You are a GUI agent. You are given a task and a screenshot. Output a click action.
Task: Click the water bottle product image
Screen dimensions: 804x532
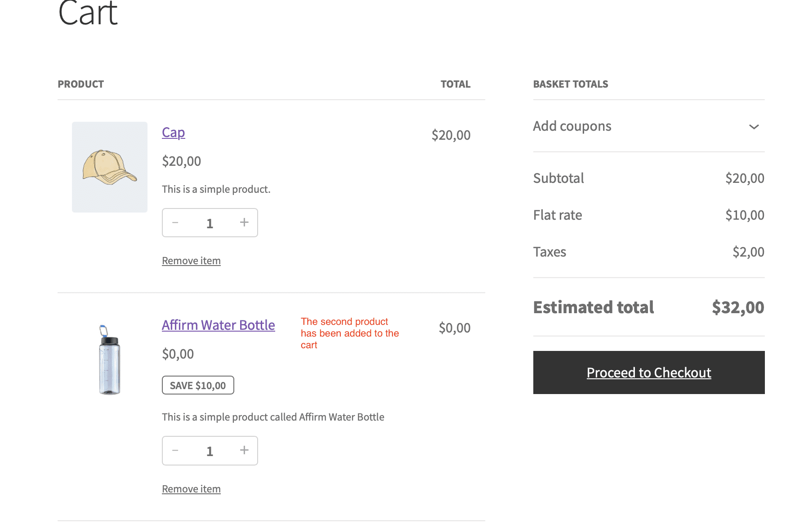(109, 360)
